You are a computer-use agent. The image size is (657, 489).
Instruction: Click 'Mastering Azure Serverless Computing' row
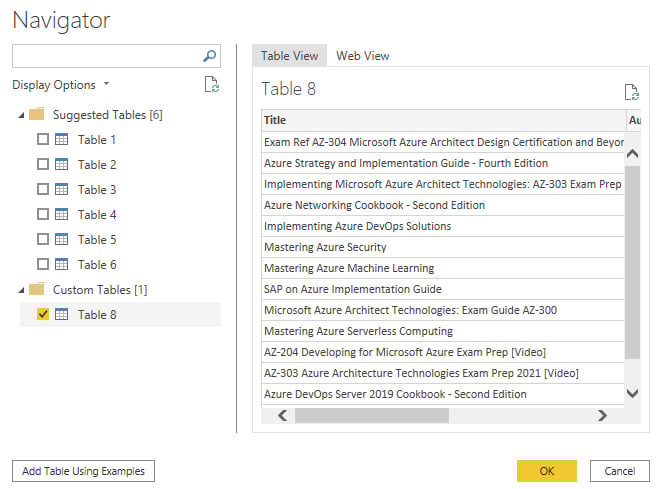(443, 331)
